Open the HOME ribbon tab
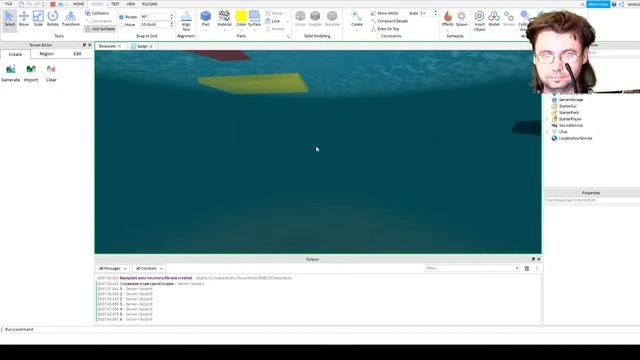The image size is (640, 360). [78, 4]
